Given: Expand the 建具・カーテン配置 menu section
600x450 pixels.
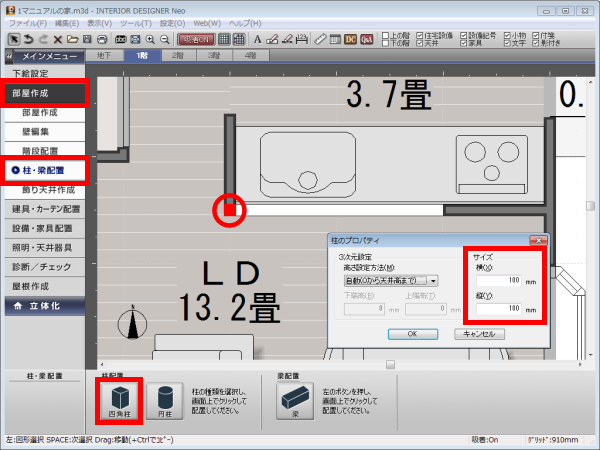Looking at the screenshot, I should pos(43,208).
